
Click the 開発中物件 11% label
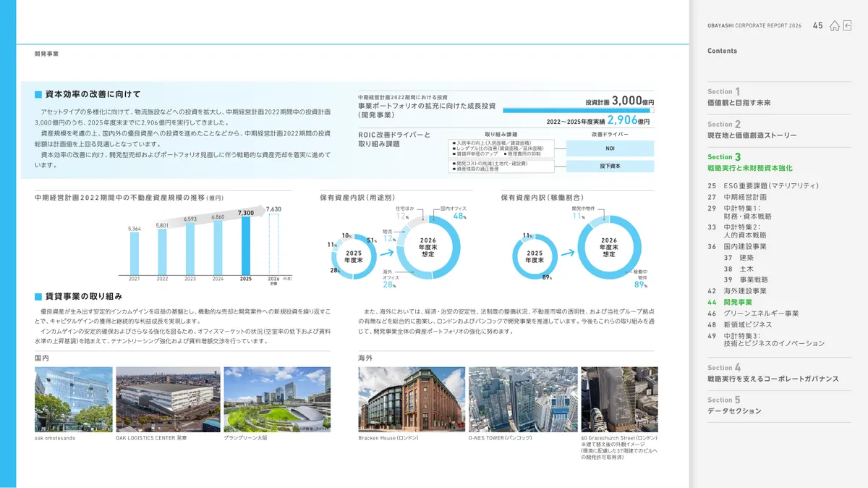584,213
